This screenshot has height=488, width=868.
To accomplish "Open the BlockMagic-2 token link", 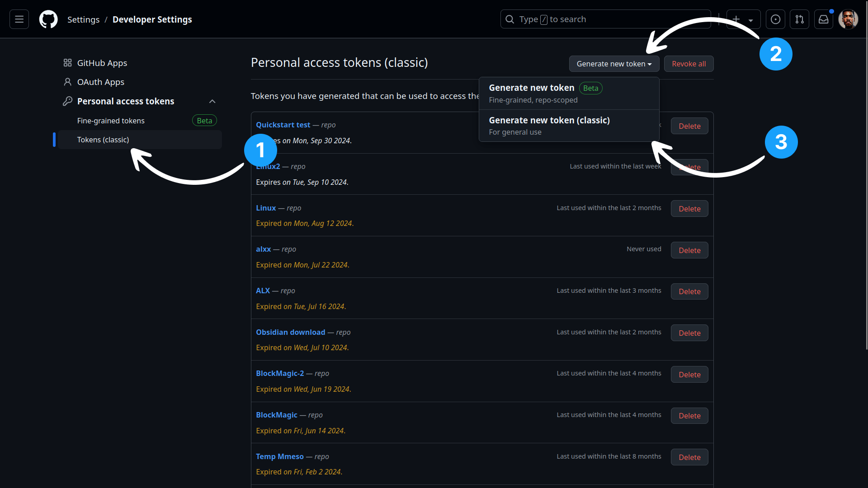I will 280,373.
